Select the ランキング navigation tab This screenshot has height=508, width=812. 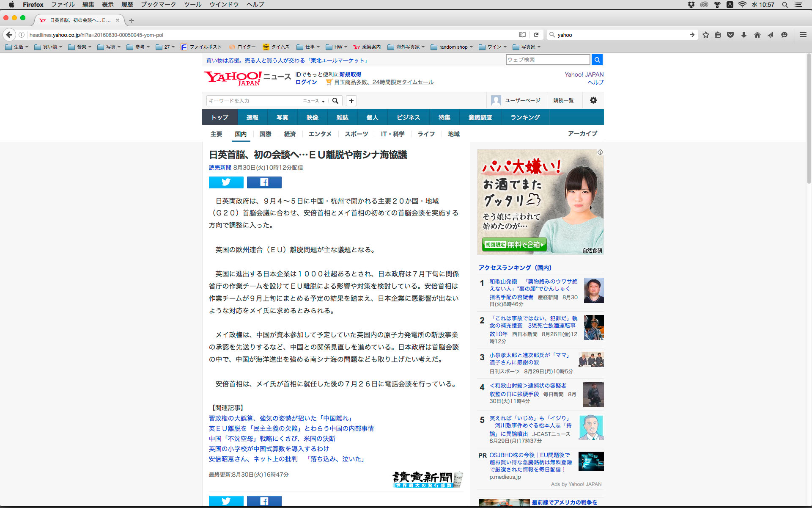[x=525, y=117]
